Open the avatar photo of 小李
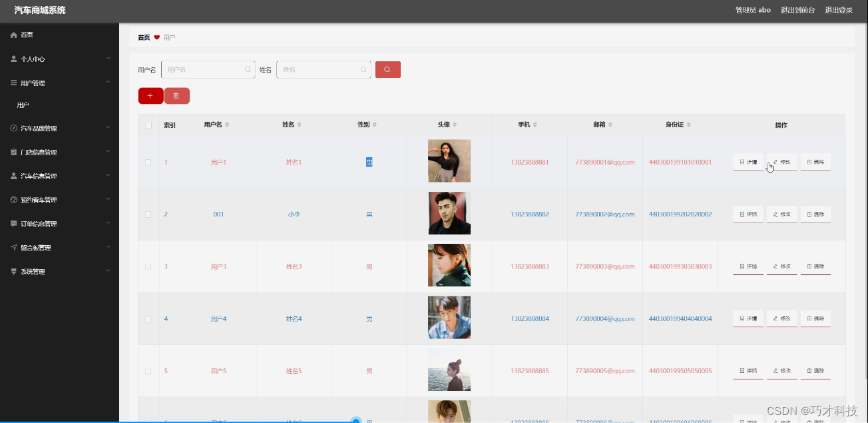The image size is (868, 423). [449, 213]
